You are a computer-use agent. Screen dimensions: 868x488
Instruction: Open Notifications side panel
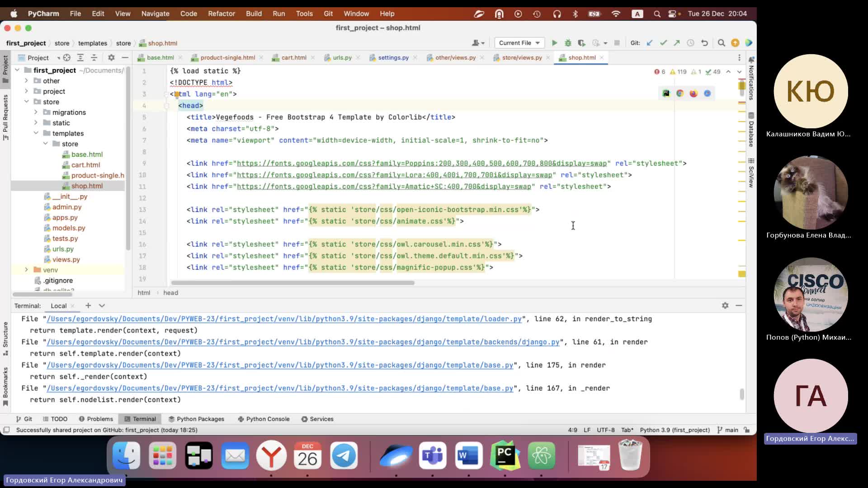[x=751, y=78]
